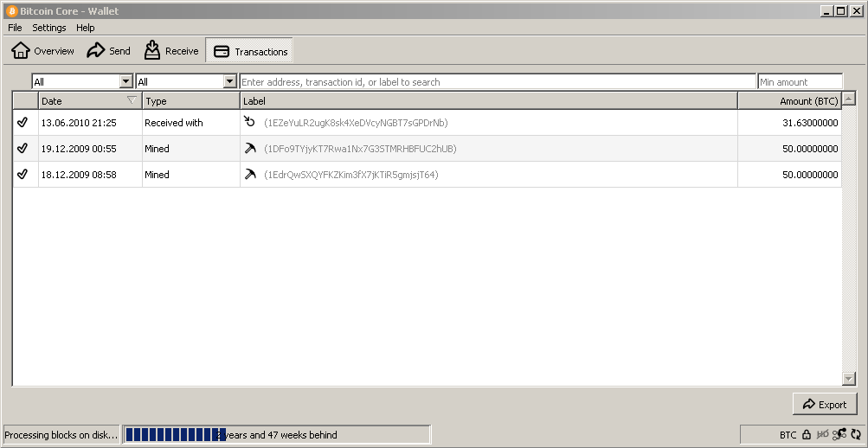Maximize the Bitcoin Core window
Screen dimensions: 868x448
coord(841,11)
